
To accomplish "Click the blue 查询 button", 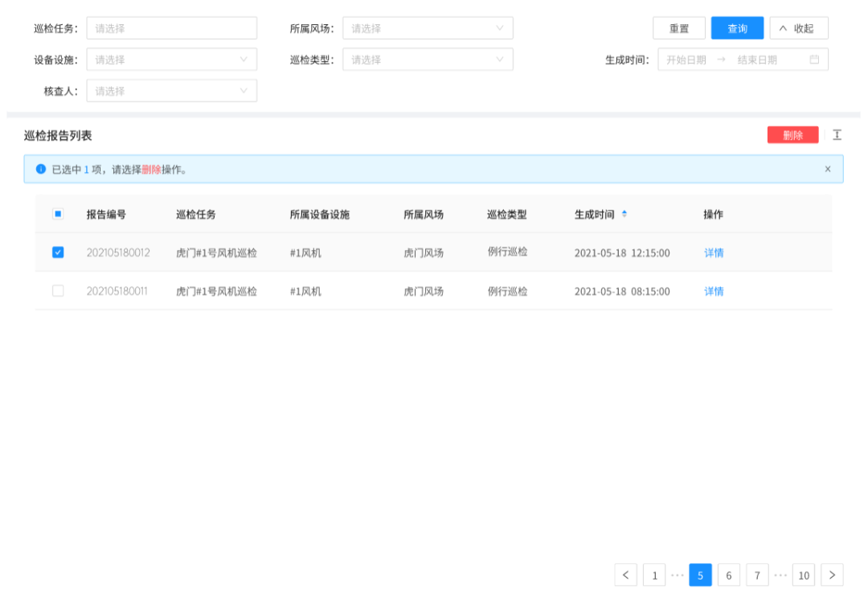I will 737,28.
